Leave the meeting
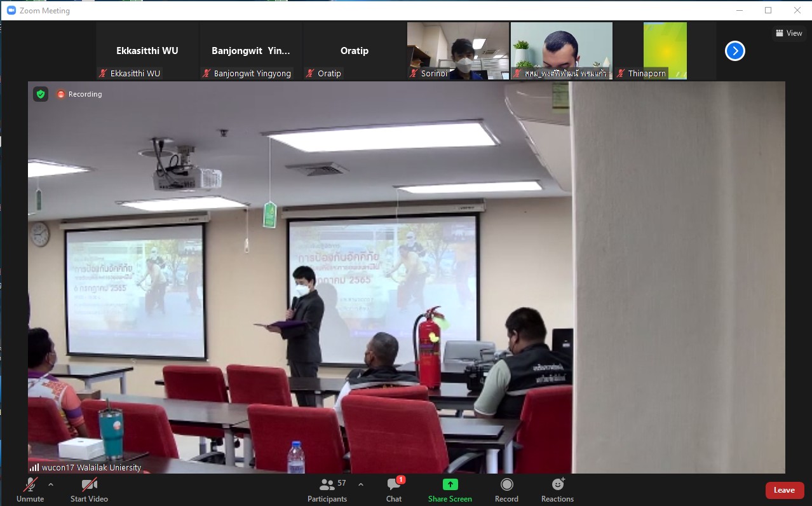The image size is (812, 506). click(784, 490)
